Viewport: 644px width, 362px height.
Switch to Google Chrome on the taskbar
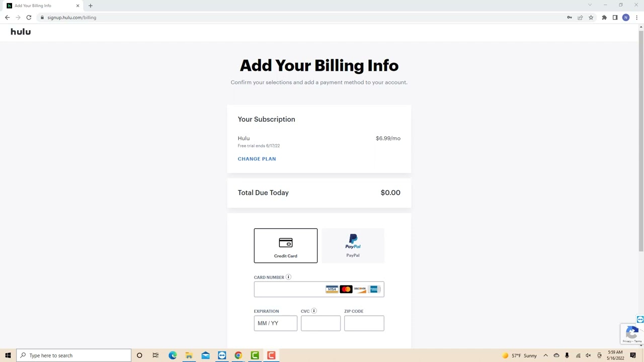coord(238,355)
